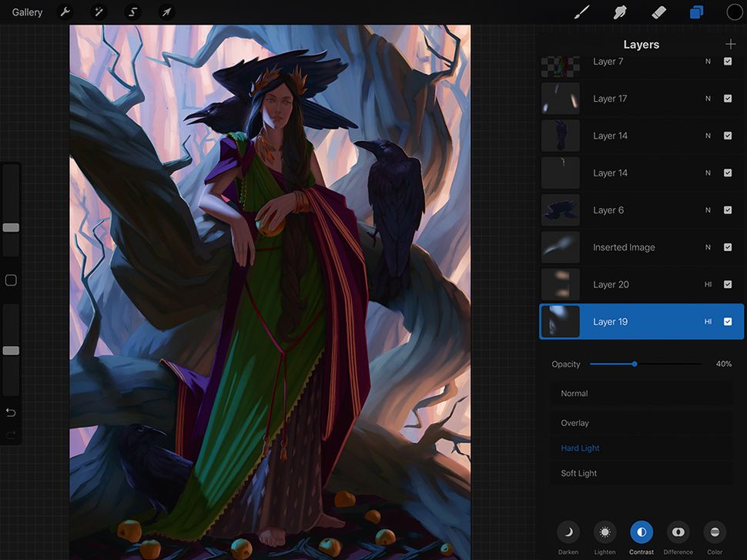Open blend mode options via Layer 17's N label
The image size is (747, 560).
pos(706,99)
